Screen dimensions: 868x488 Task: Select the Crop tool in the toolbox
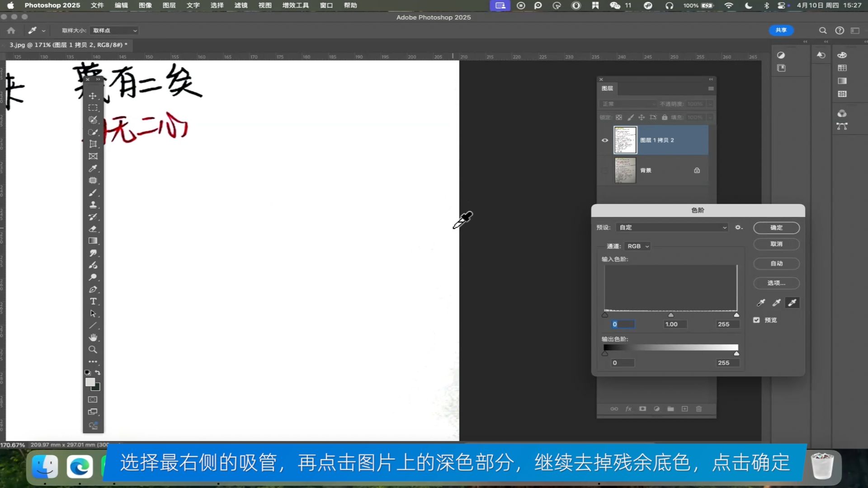click(93, 144)
